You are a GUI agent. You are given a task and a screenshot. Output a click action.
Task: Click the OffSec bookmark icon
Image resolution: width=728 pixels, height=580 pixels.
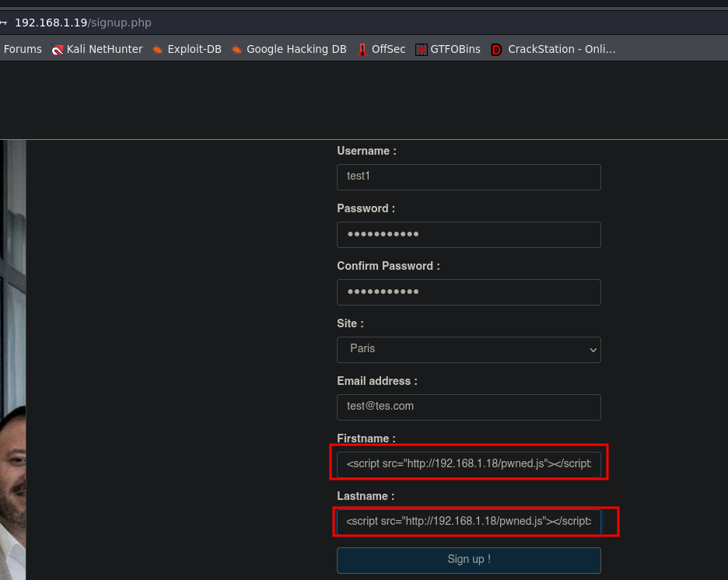click(x=362, y=50)
